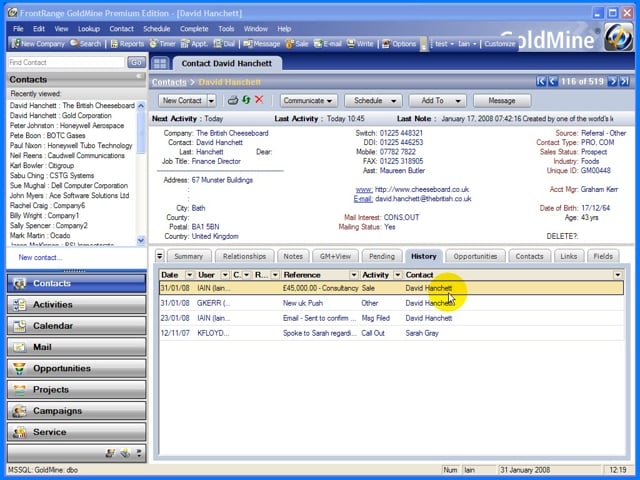Open Activities in the navigation pane

click(x=76, y=304)
